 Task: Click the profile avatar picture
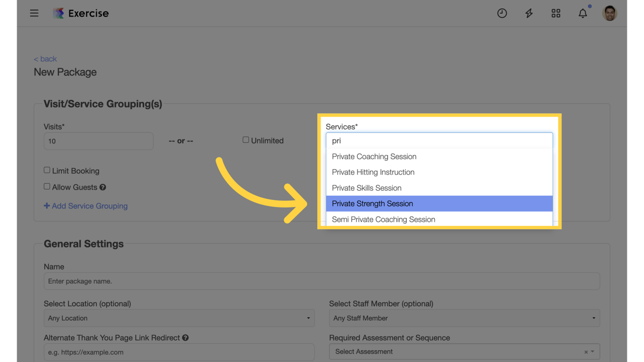tap(610, 13)
